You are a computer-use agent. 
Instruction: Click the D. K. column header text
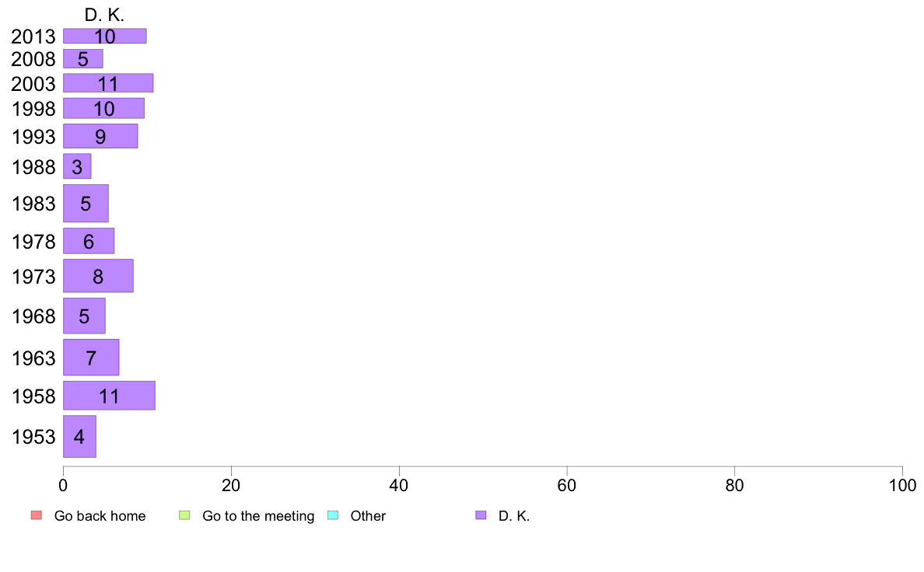click(104, 15)
